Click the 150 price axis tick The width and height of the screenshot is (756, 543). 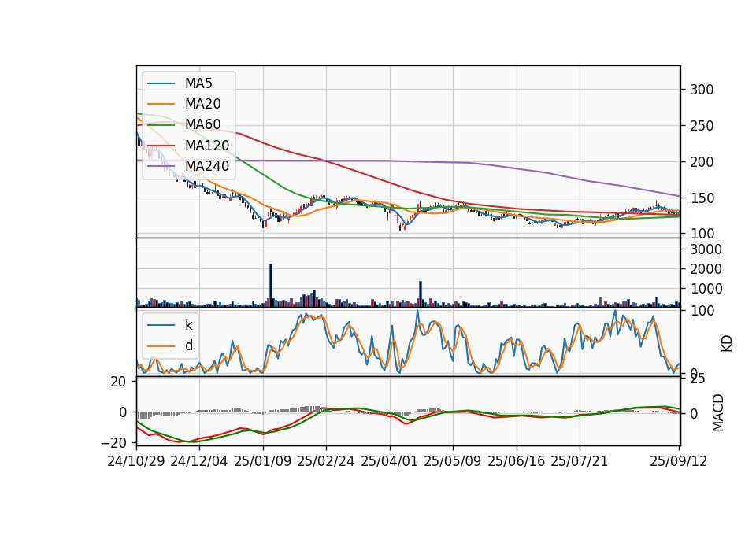(x=702, y=198)
